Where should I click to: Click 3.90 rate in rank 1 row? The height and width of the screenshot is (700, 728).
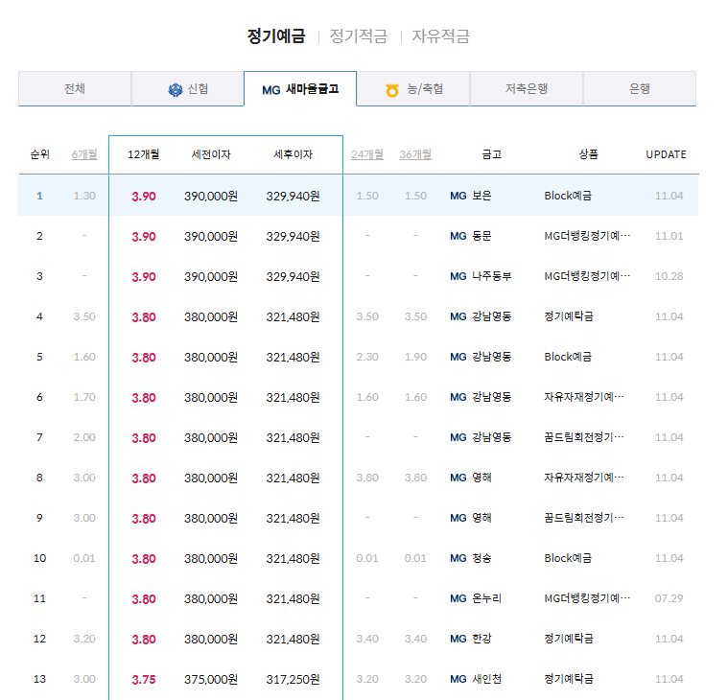click(144, 197)
